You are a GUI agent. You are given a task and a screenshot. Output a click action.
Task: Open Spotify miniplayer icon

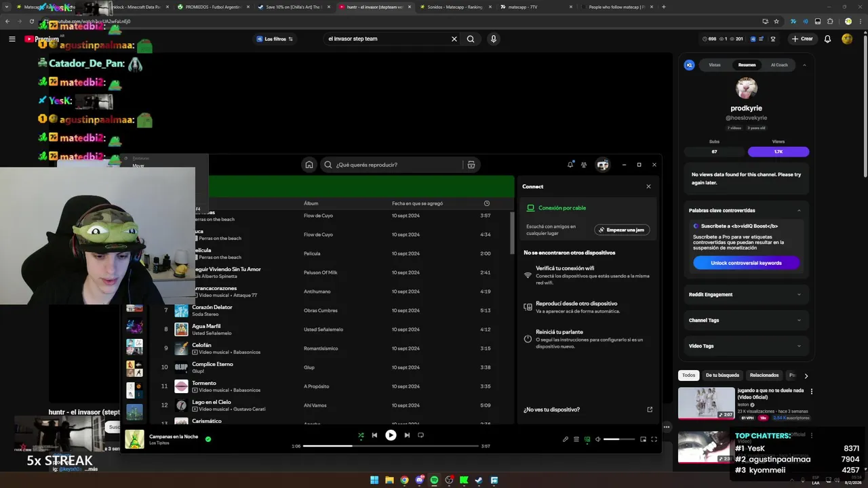click(644, 439)
